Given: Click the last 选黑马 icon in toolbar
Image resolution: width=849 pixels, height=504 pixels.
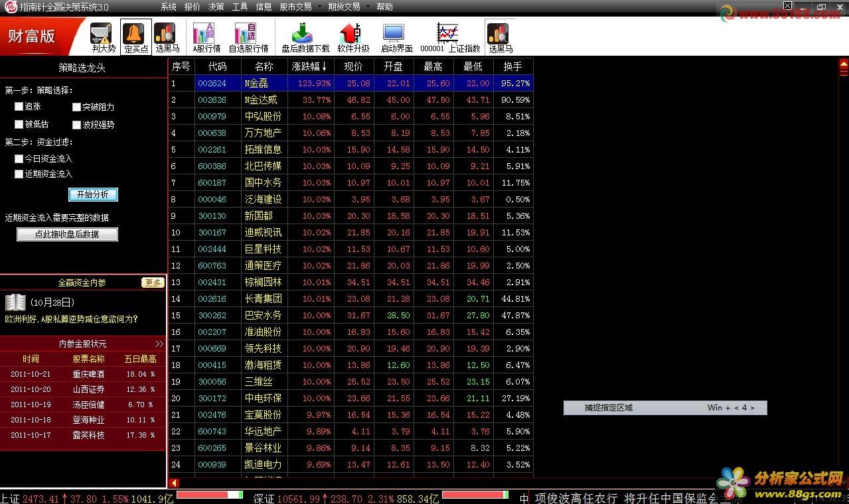Looking at the screenshot, I should (500, 37).
